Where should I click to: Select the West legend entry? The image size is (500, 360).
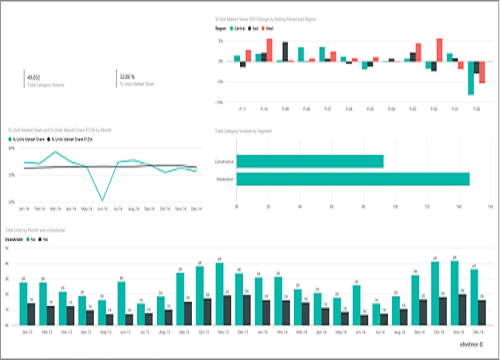click(x=268, y=29)
